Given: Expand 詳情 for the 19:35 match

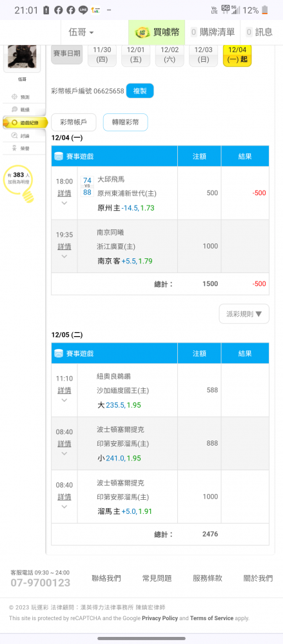Looking at the screenshot, I should (64, 247).
